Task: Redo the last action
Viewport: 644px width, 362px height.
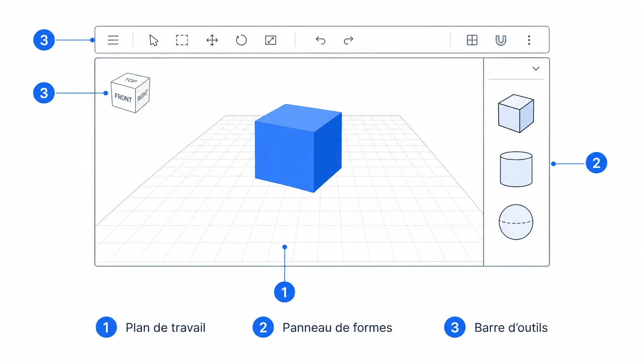Action: [348, 40]
